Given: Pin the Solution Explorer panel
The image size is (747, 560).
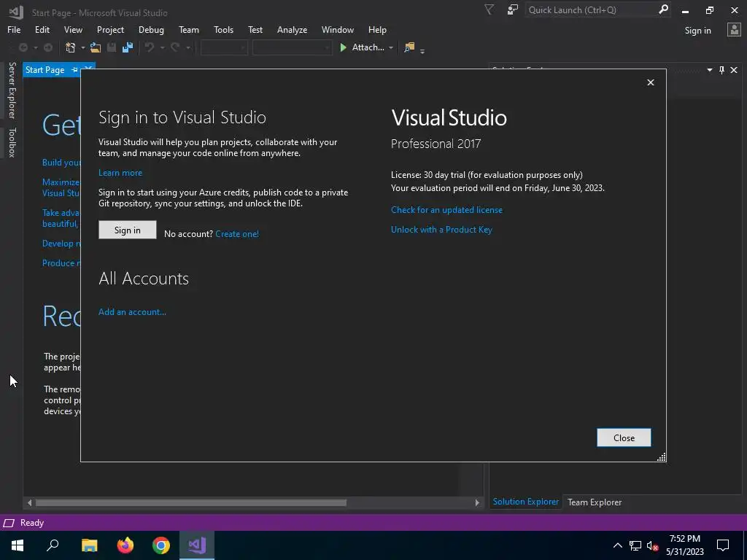Looking at the screenshot, I should point(721,70).
